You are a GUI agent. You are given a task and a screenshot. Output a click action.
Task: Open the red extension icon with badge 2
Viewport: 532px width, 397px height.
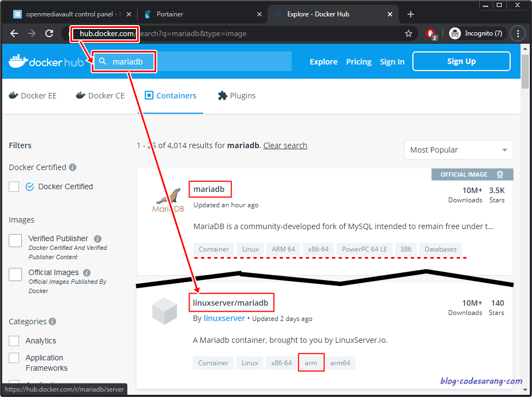pyautogui.click(x=431, y=33)
